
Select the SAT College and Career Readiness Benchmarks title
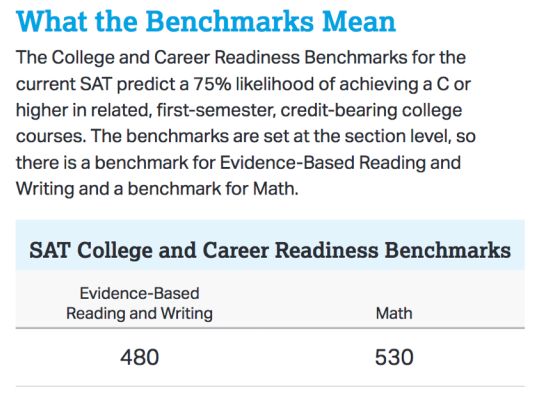pyautogui.click(x=270, y=250)
